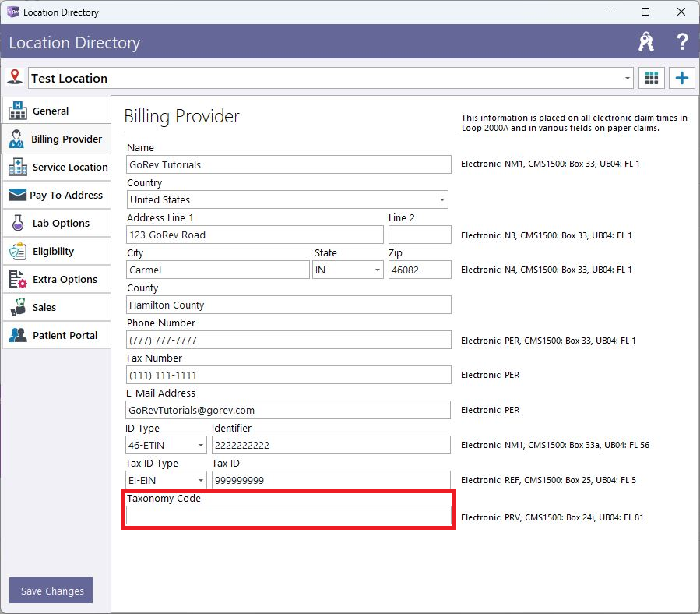
Task: Open the grid view icon button
Action: pyautogui.click(x=652, y=78)
